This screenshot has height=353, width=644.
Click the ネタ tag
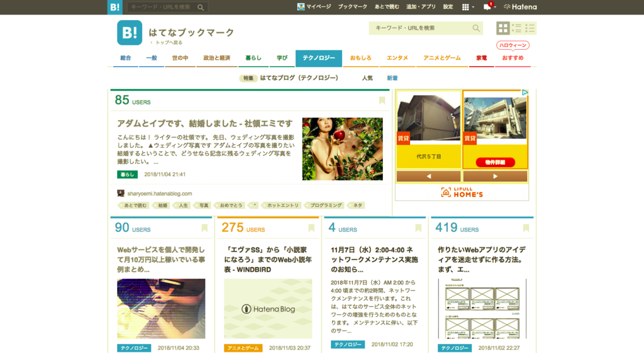click(357, 205)
